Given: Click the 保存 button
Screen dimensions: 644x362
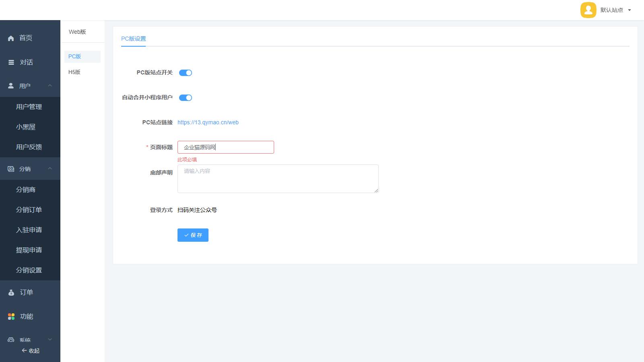Looking at the screenshot, I should click(193, 235).
